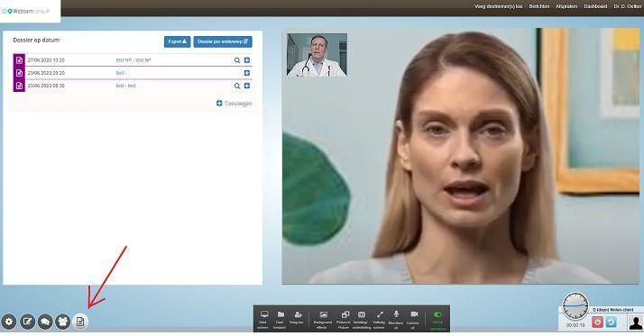View the 27/06/2023 13:20 dossier entry with magnifier

(x=237, y=60)
